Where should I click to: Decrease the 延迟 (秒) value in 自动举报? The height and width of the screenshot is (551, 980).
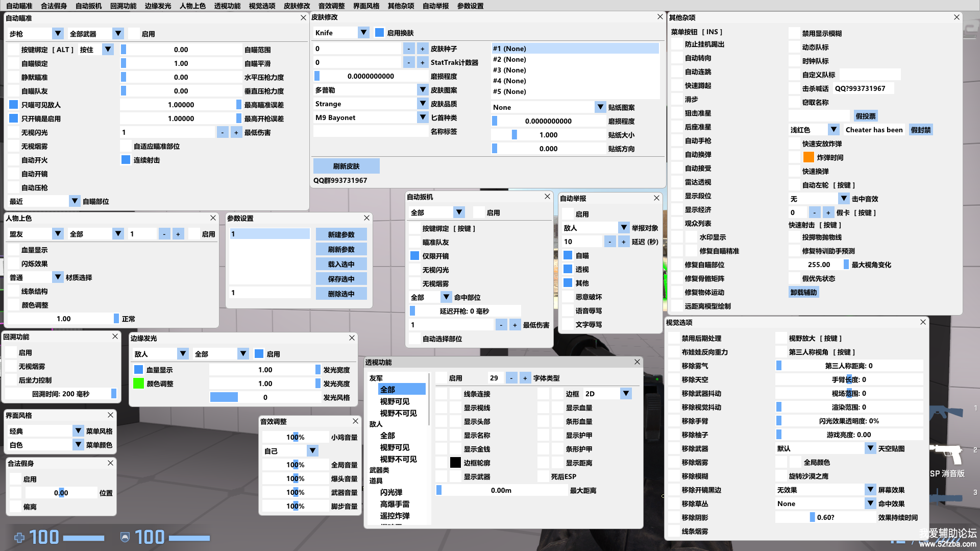(609, 242)
